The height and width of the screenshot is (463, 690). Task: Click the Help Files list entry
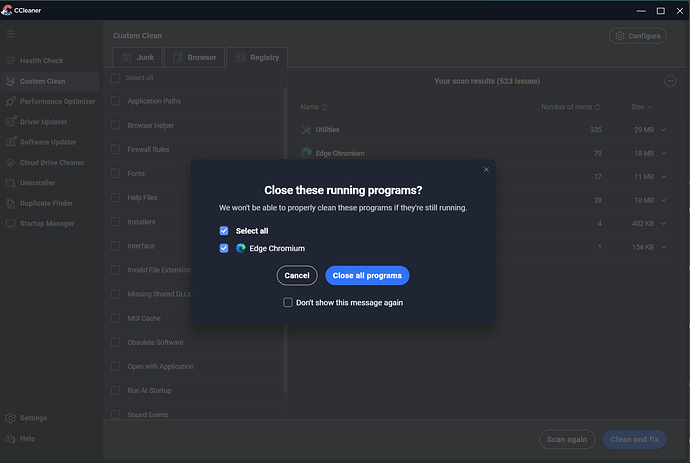142,198
